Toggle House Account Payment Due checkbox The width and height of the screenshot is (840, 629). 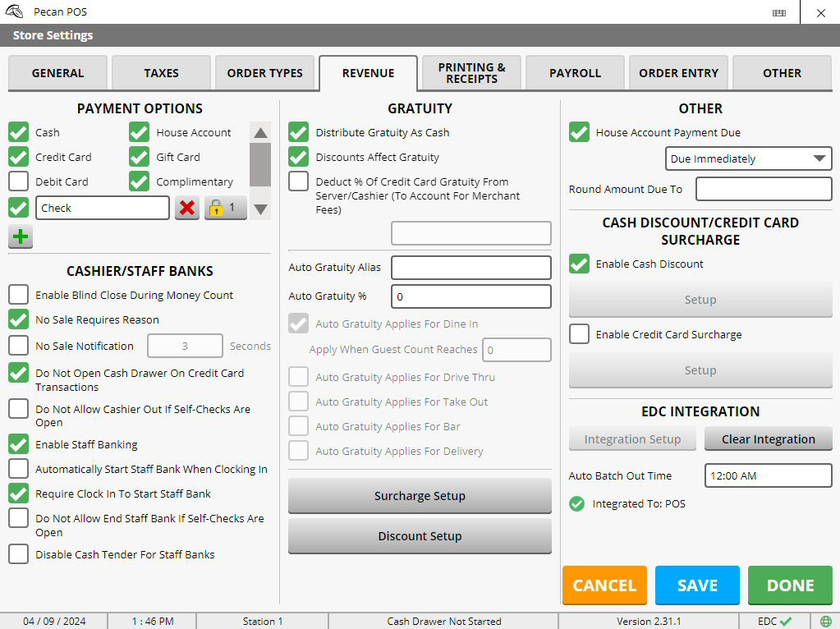point(579,132)
